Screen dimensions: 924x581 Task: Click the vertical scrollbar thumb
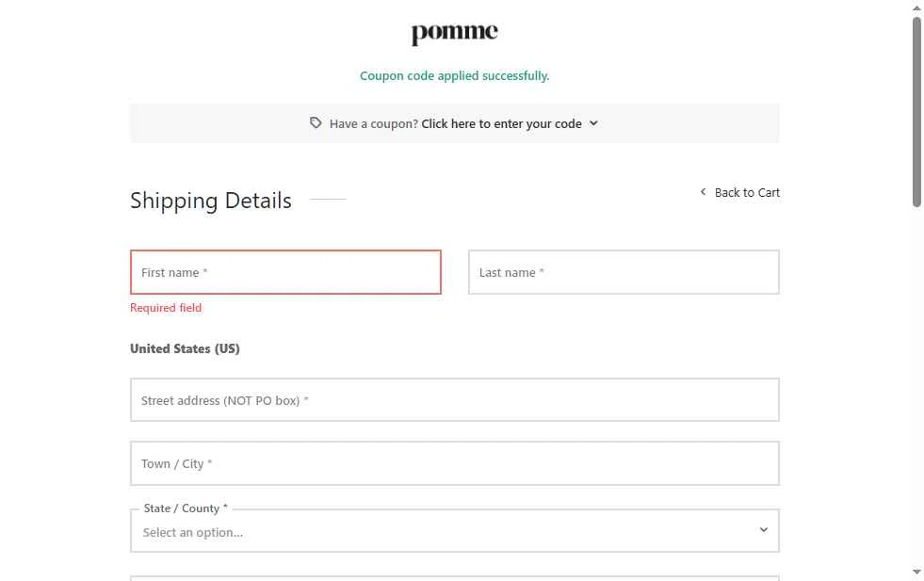pos(916,112)
